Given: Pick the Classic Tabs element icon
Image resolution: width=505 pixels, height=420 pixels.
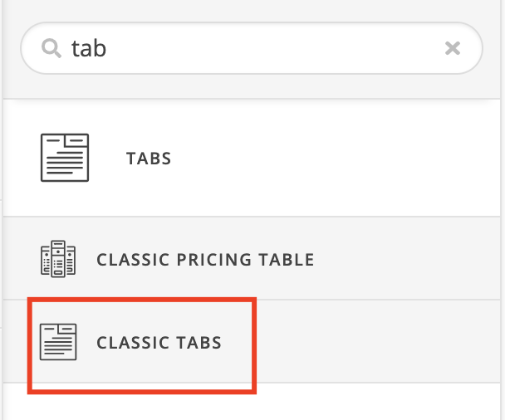Looking at the screenshot, I should click(x=58, y=342).
